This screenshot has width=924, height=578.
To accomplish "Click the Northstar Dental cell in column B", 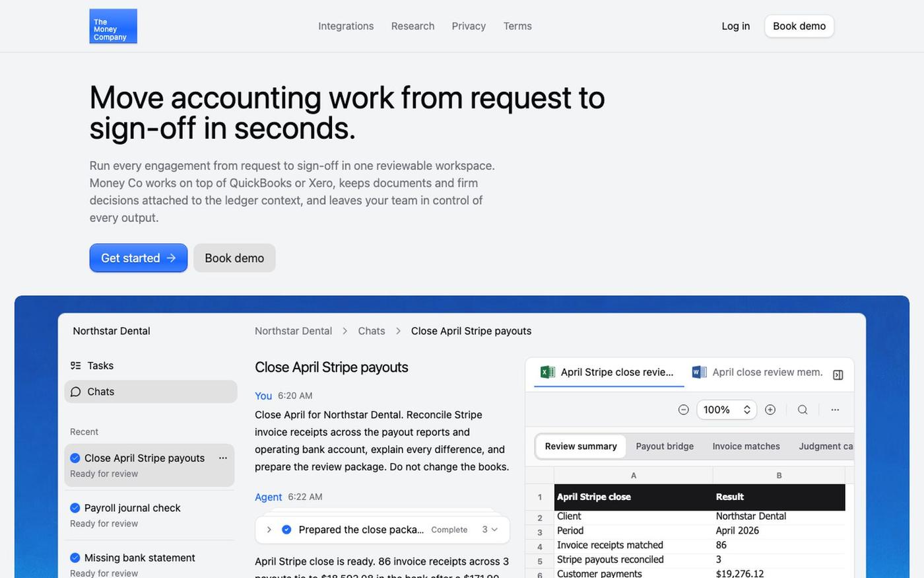I will tap(779, 517).
